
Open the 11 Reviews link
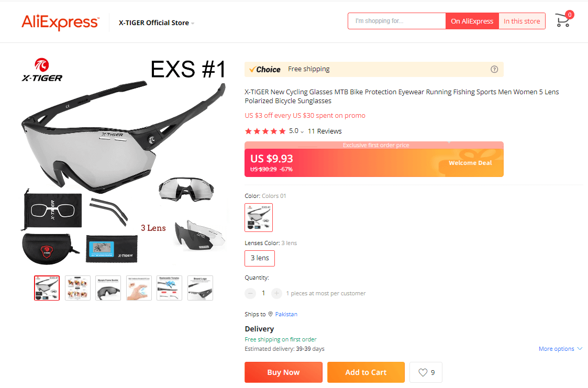(325, 131)
